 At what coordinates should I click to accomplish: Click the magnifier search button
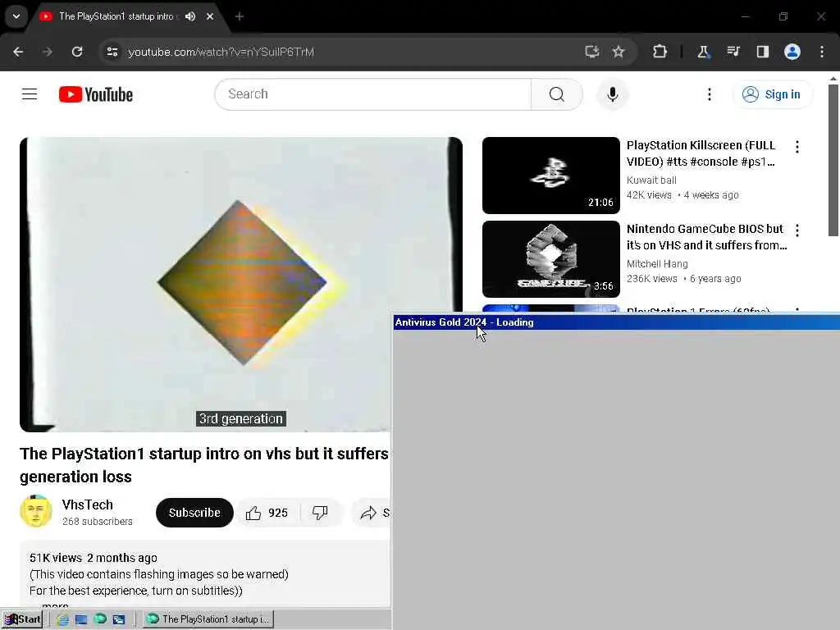pyautogui.click(x=557, y=94)
